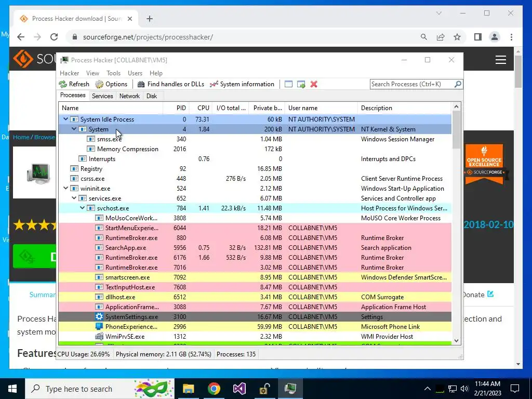Sort by the User name column
532x399 pixels.
tap(321, 108)
